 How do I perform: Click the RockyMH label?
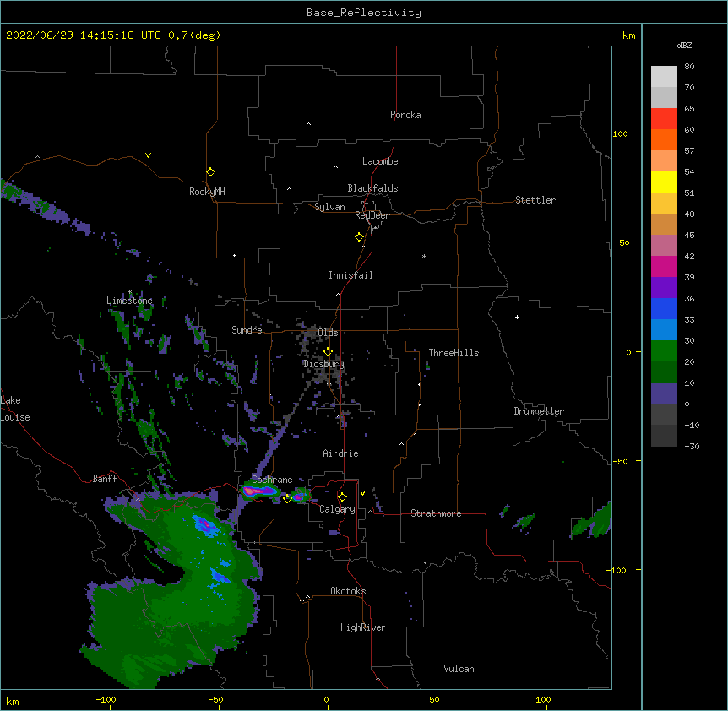(207, 192)
